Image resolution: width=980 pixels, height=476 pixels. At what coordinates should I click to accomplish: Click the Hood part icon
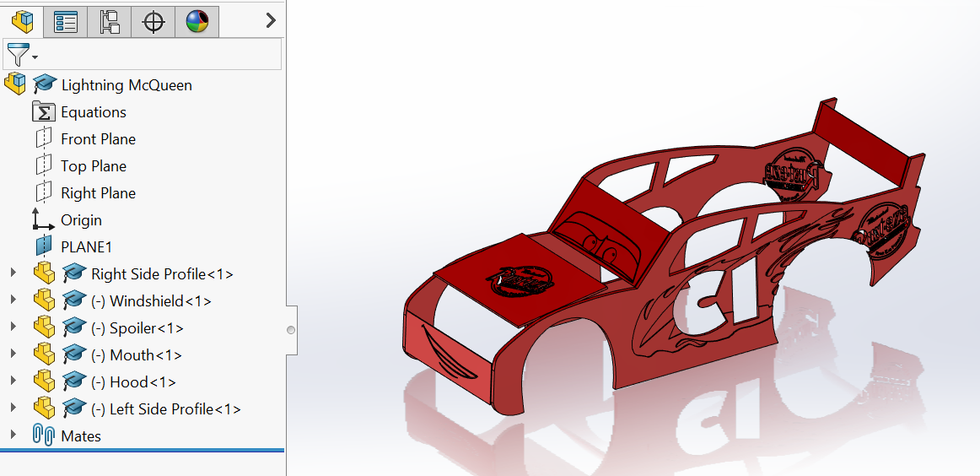tap(44, 381)
